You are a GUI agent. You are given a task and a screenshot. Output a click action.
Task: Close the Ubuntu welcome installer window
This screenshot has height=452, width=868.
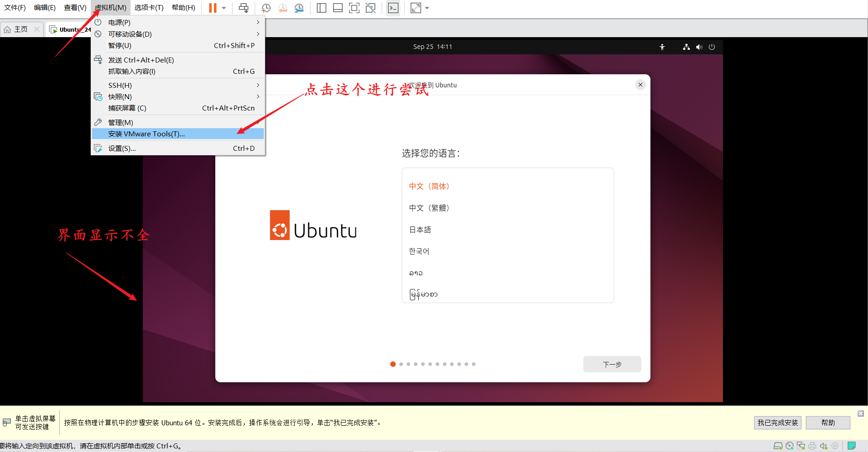pos(640,85)
